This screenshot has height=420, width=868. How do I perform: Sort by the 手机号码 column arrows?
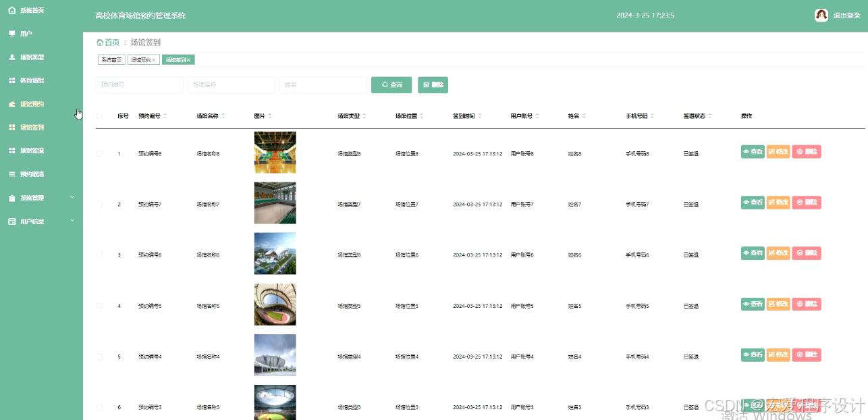coord(653,116)
